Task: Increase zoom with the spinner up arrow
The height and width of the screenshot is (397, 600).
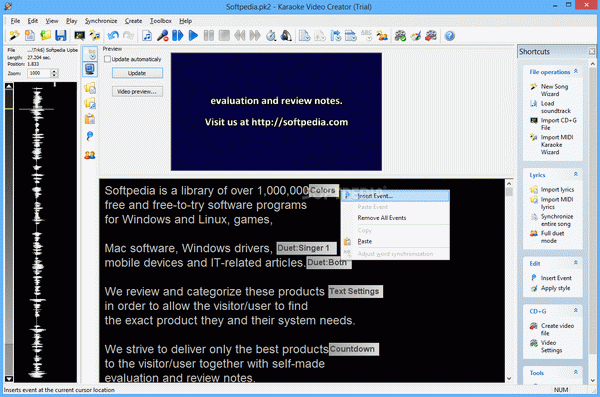Action: pos(54,71)
